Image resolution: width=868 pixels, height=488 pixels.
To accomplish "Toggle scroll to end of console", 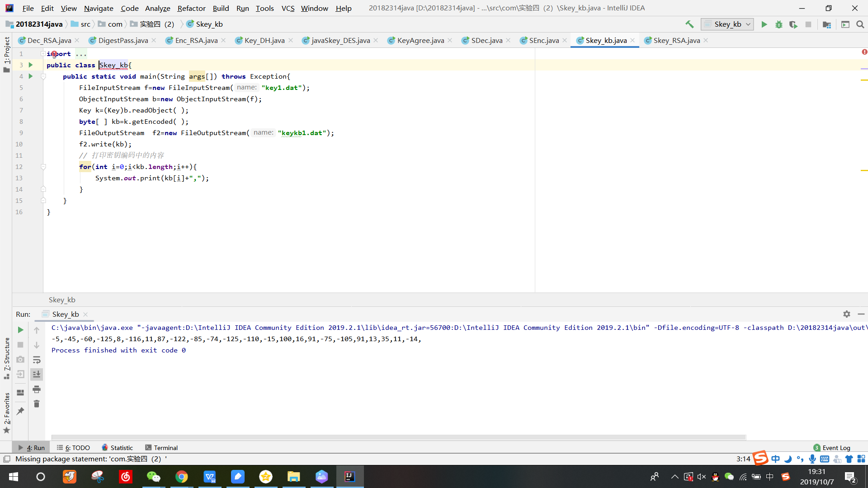I will pyautogui.click(x=37, y=374).
